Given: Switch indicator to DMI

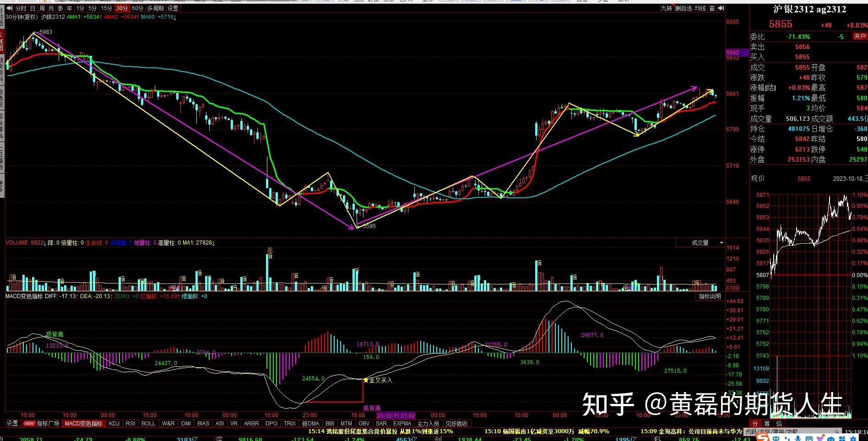Looking at the screenshot, I should pyautogui.click(x=186, y=424).
